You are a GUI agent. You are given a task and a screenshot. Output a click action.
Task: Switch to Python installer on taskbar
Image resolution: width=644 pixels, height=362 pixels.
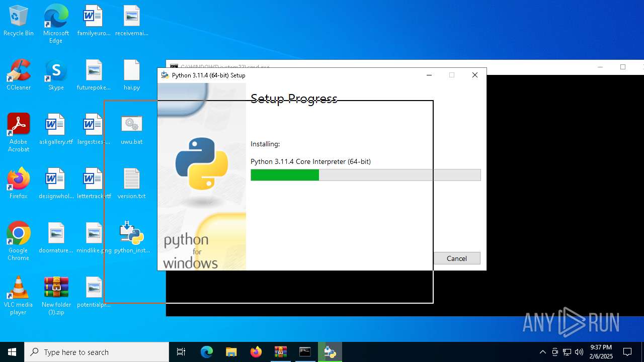point(330,352)
